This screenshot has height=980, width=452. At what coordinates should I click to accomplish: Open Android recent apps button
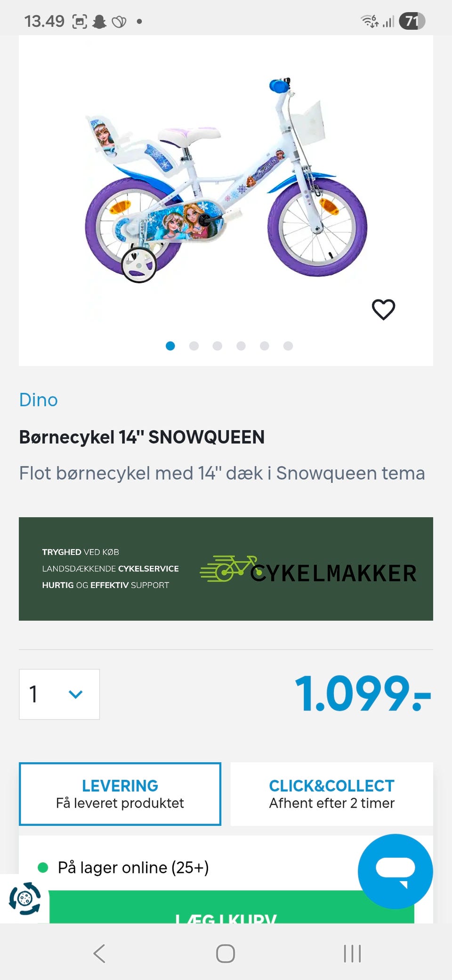[352, 953]
